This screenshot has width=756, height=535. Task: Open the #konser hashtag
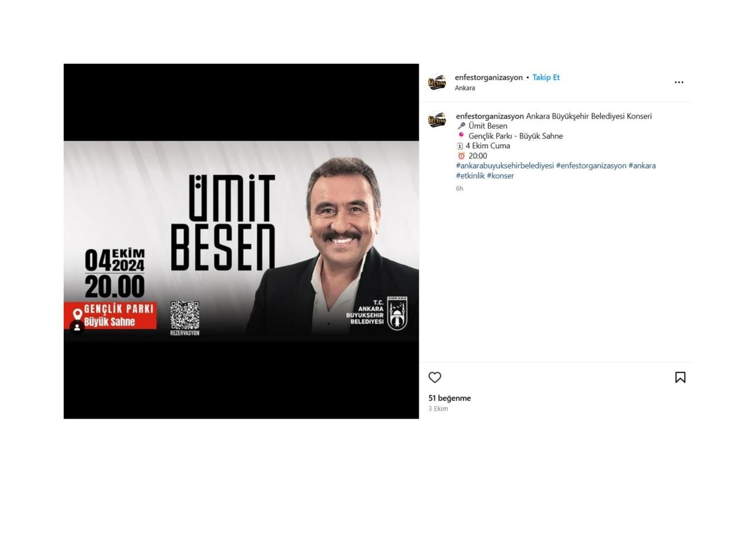500,176
